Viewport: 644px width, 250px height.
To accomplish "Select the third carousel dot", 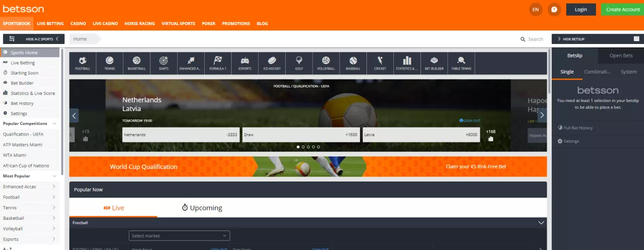I will [x=308, y=147].
